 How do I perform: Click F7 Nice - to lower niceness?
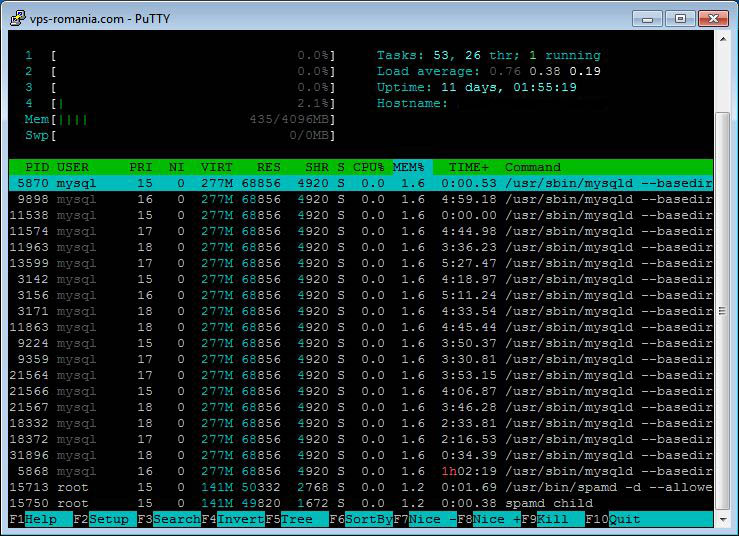pos(425,519)
